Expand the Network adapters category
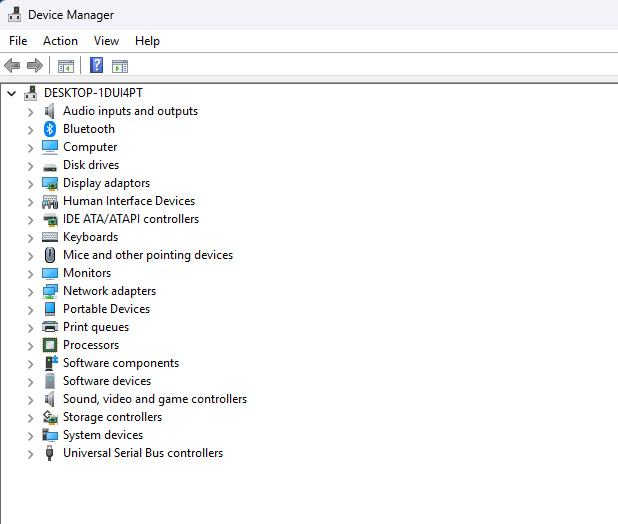The width and height of the screenshot is (618, 524). point(31,292)
